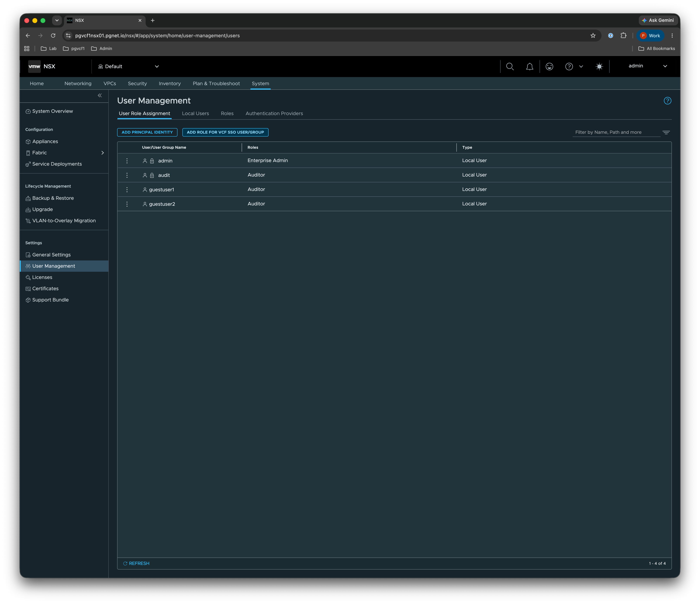This screenshot has width=700, height=604.
Task: Switch to the Local Users tab
Action: [x=195, y=114]
